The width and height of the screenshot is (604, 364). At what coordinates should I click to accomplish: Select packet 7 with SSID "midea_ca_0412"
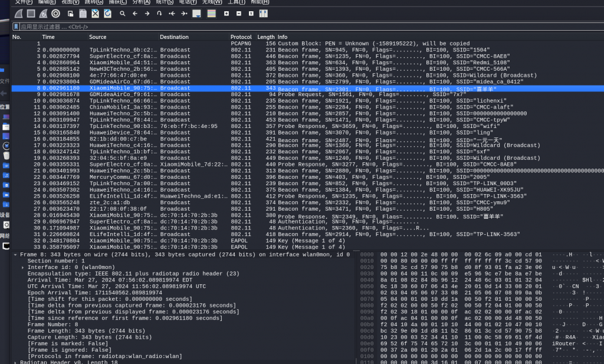tap(308, 81)
